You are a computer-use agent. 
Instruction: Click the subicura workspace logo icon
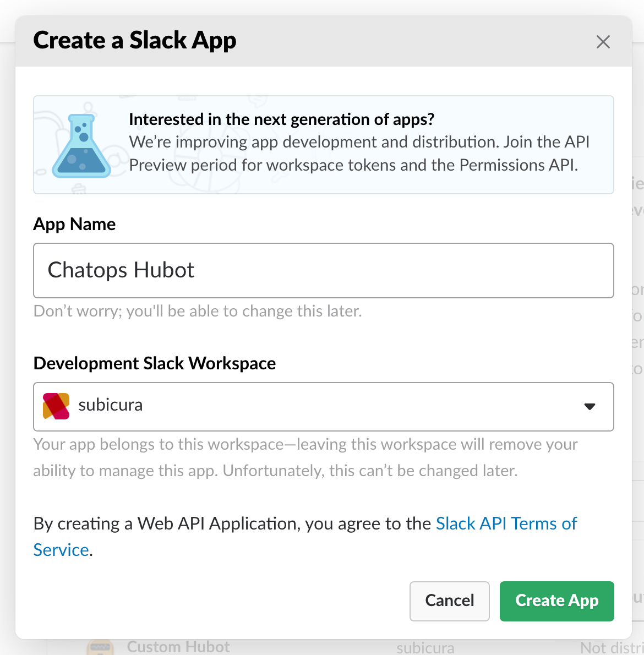tap(56, 406)
